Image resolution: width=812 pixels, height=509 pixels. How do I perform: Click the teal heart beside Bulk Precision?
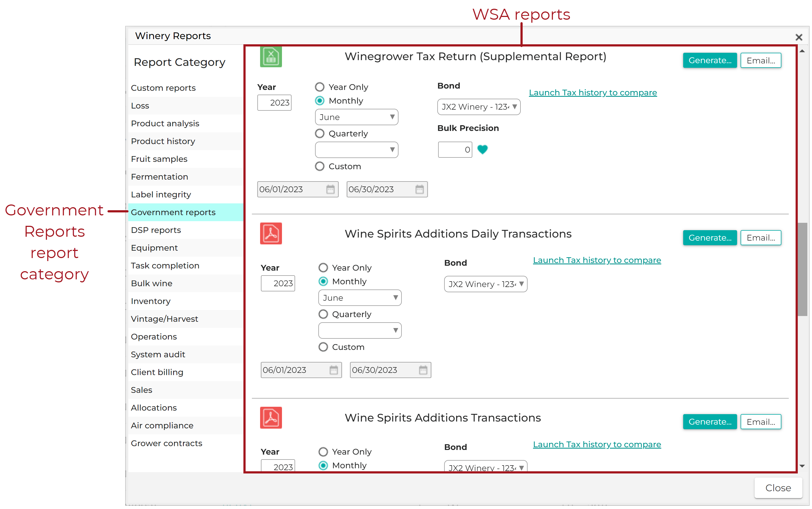[482, 149]
